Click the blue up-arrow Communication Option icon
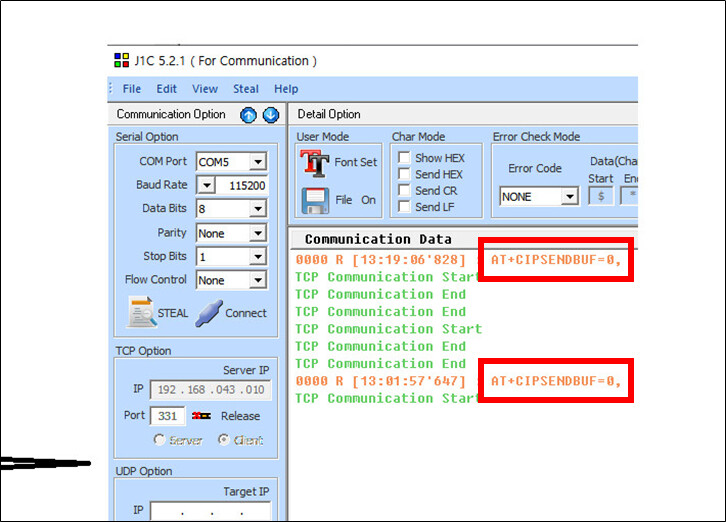This screenshot has width=726, height=522. 248,115
